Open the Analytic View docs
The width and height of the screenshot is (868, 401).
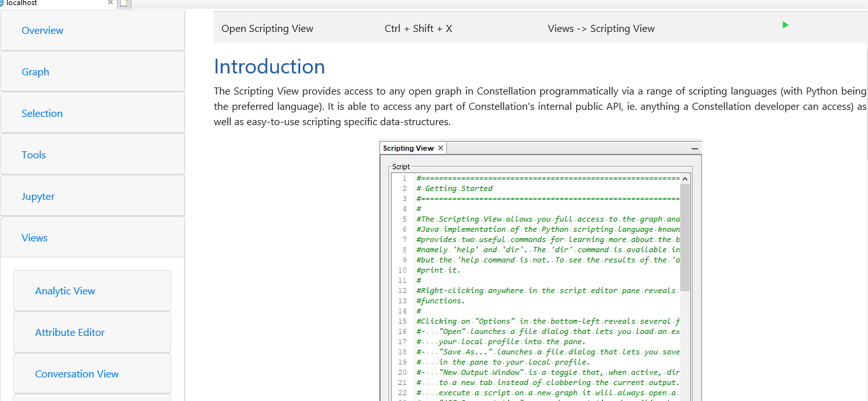(x=65, y=291)
